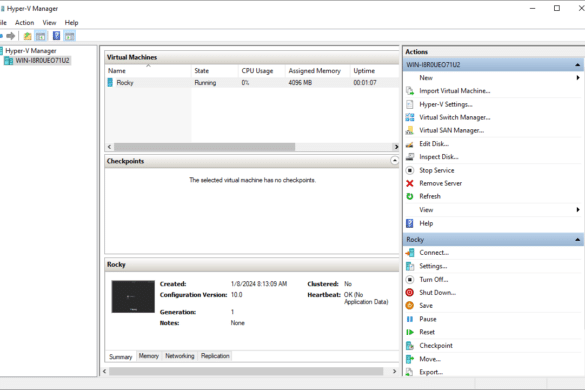Image resolution: width=585 pixels, height=390 pixels.
Task: Switch to the Replication tab
Action: pos(215,356)
